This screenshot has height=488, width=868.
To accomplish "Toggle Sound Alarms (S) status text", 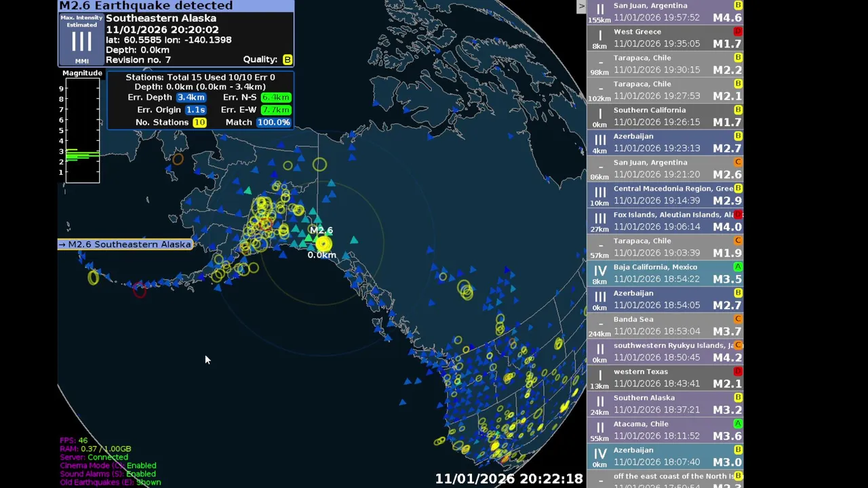I will [x=108, y=474].
